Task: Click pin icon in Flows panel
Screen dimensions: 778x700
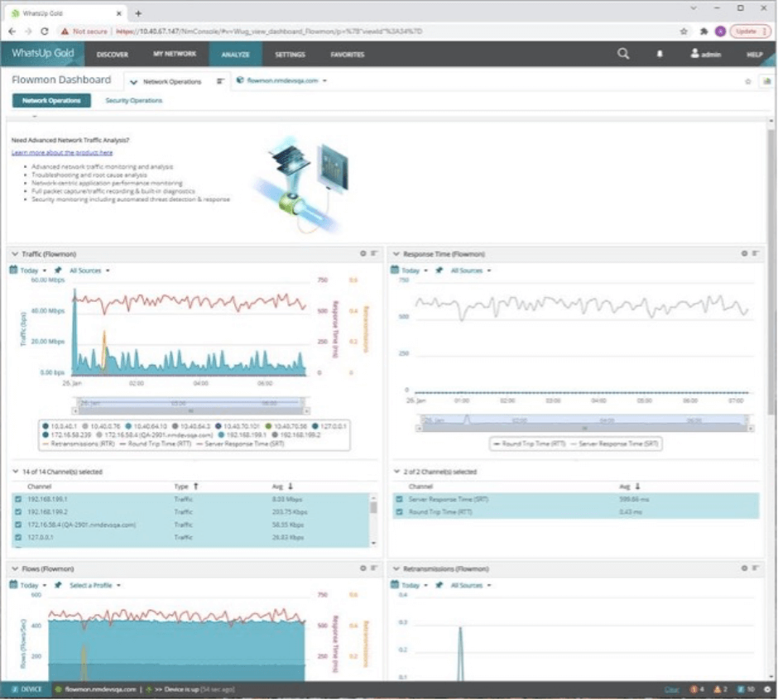Action: (58, 585)
